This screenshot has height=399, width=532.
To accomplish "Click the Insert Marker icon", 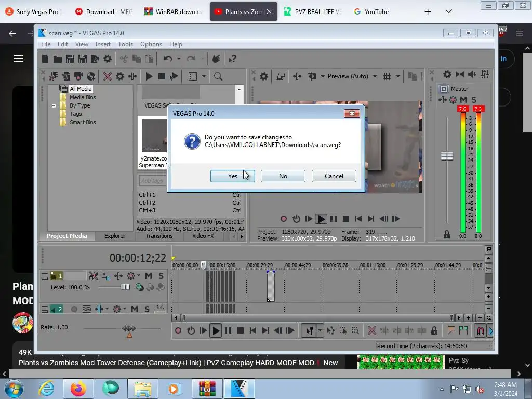I will pyautogui.click(x=451, y=330).
